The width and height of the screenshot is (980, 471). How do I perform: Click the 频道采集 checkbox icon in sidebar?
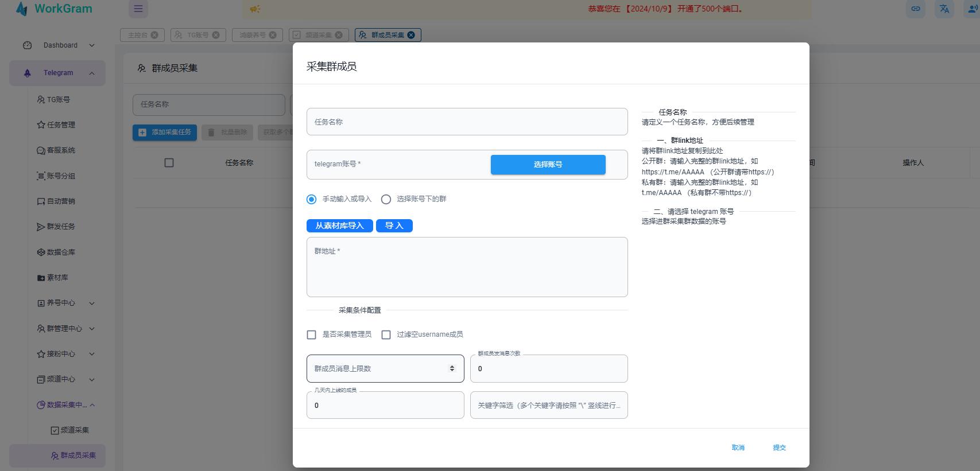[x=55, y=430]
